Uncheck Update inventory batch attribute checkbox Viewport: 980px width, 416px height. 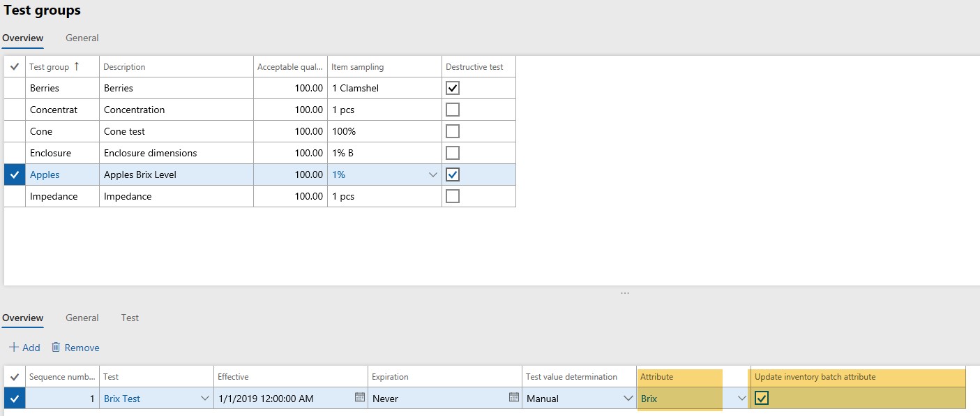point(762,399)
